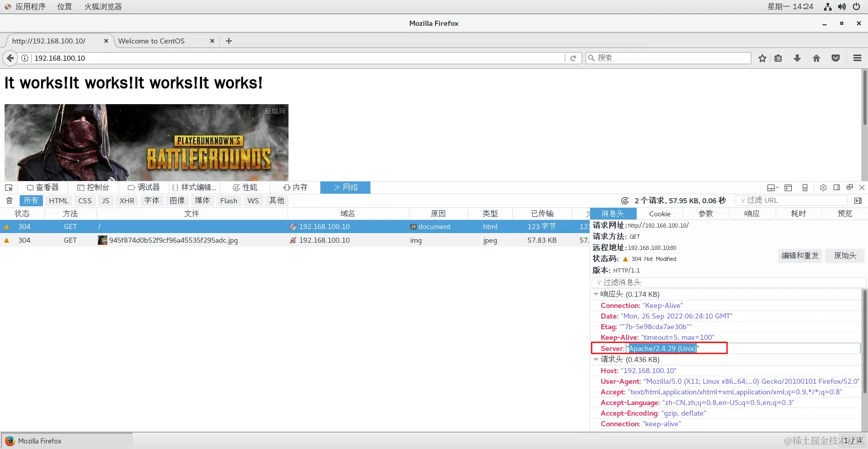The image size is (868, 449).
Task: Toggle the 所有 request filter
Action: 30,201
